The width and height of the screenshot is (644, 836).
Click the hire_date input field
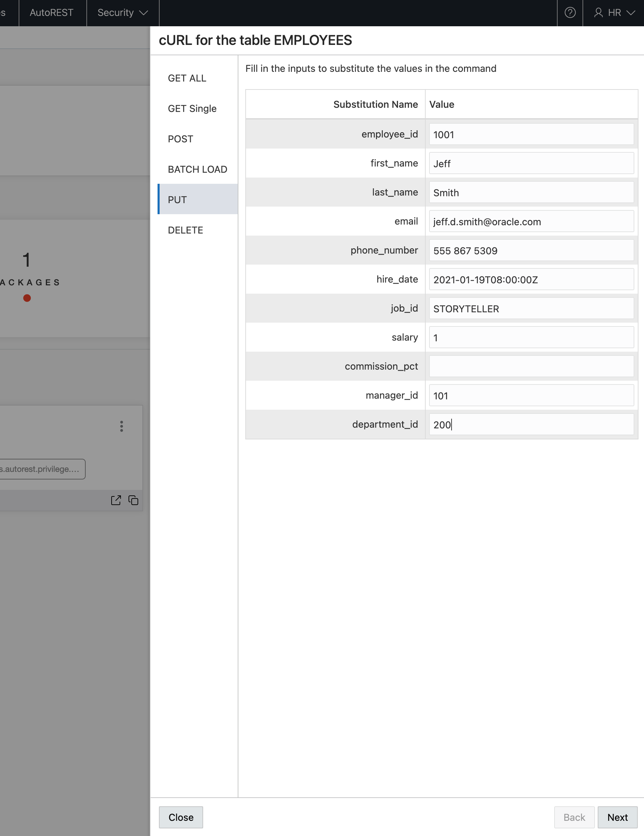click(x=531, y=279)
